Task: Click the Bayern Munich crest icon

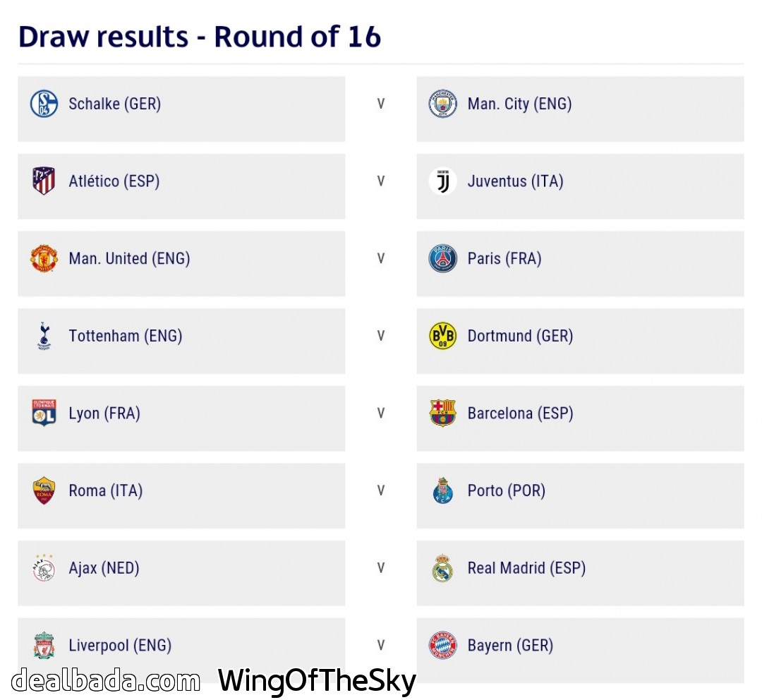Action: pos(443,646)
